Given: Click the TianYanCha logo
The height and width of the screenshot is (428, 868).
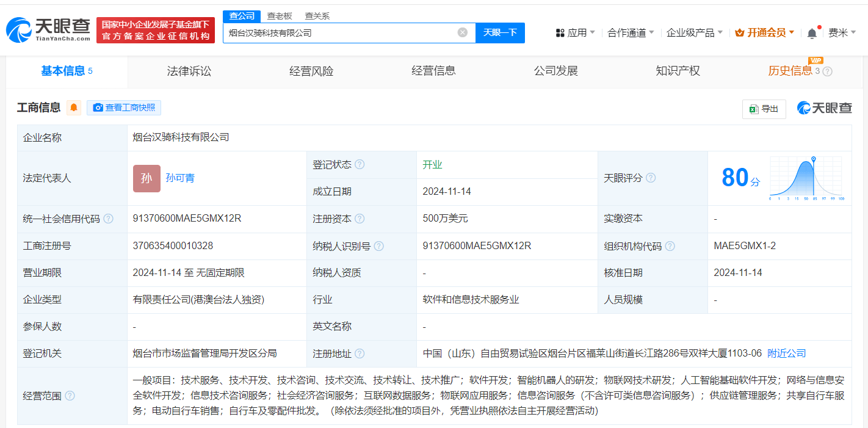Looking at the screenshot, I should coord(48,29).
